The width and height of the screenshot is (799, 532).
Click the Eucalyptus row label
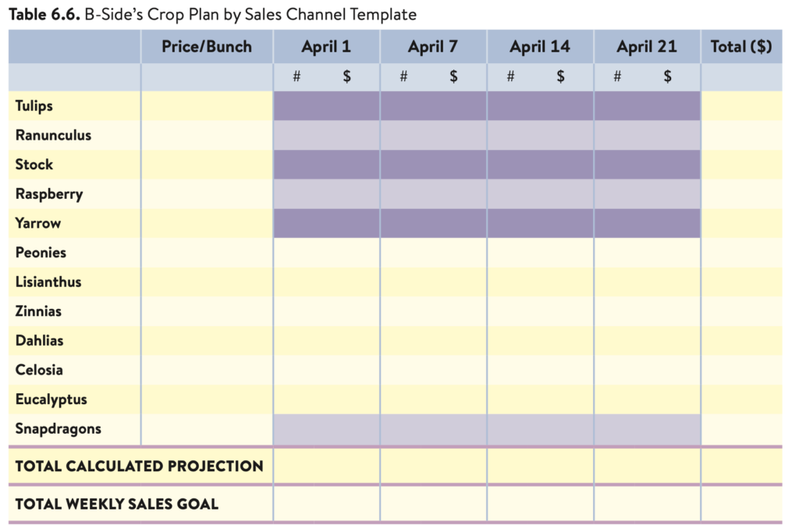click(51, 399)
